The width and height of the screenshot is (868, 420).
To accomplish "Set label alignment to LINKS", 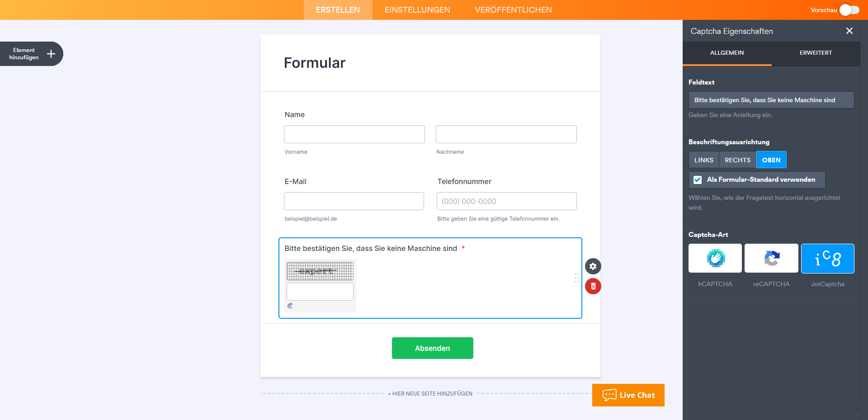I will click(x=703, y=160).
